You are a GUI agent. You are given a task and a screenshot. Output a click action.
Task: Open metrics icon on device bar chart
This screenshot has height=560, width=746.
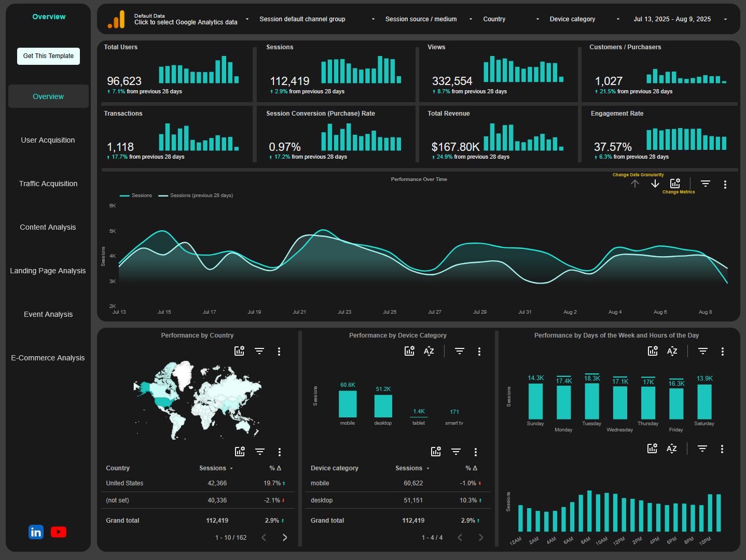409,351
